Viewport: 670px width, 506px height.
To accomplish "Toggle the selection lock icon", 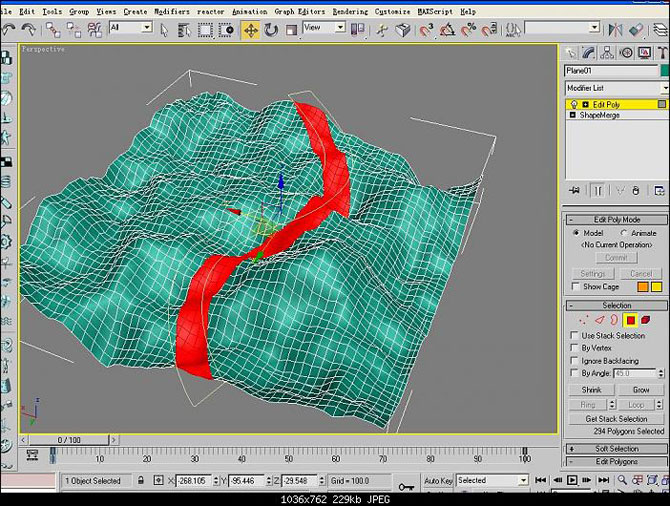I will 141,480.
